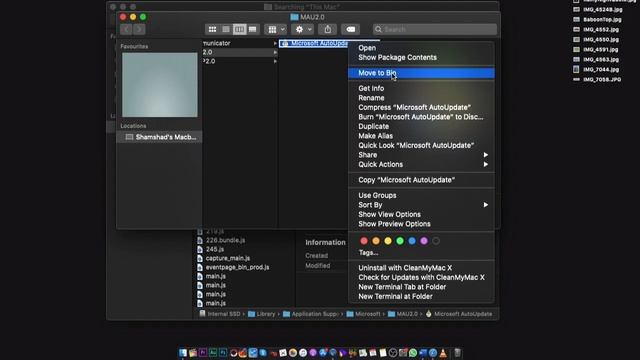
Task: Click the Finder Search field
Action: [435, 29]
